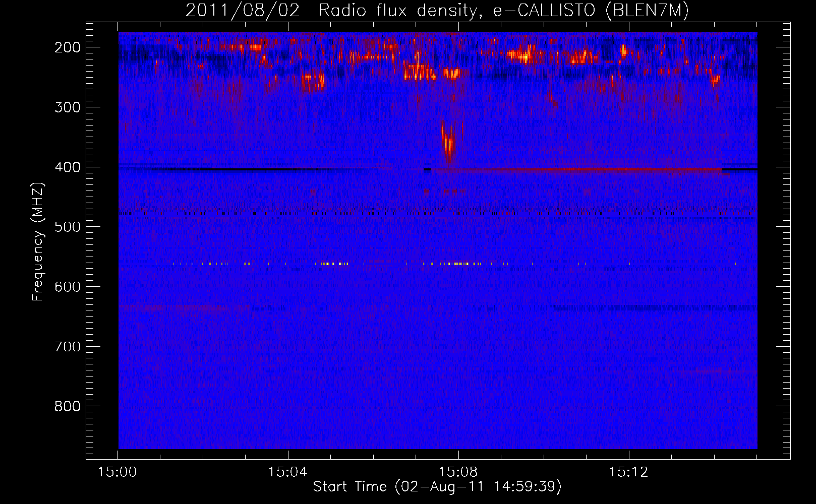Click the 15:12 time tick label
This screenshot has height=504, width=816.
(628, 472)
